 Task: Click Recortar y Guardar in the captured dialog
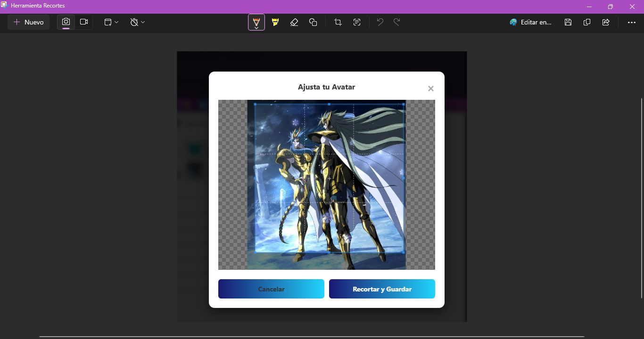[x=382, y=289]
